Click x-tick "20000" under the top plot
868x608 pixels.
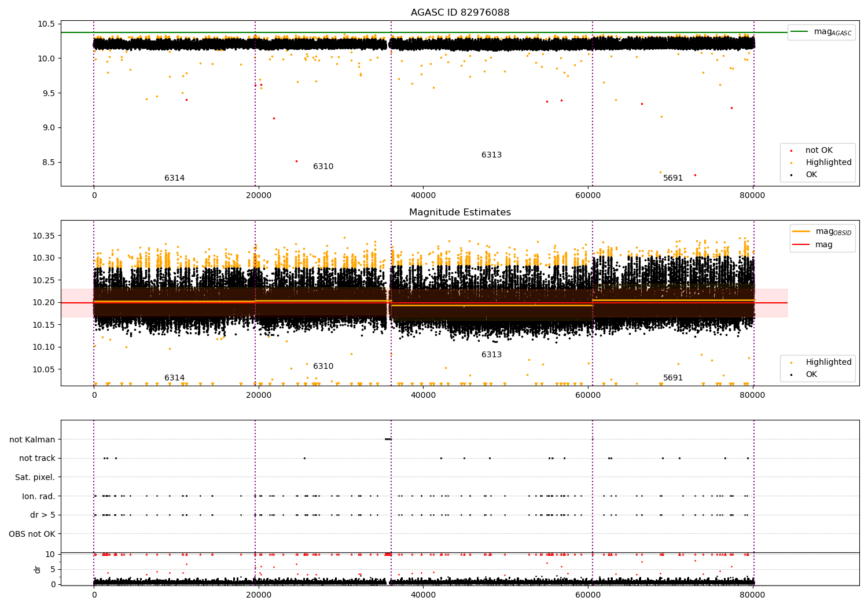(x=259, y=196)
